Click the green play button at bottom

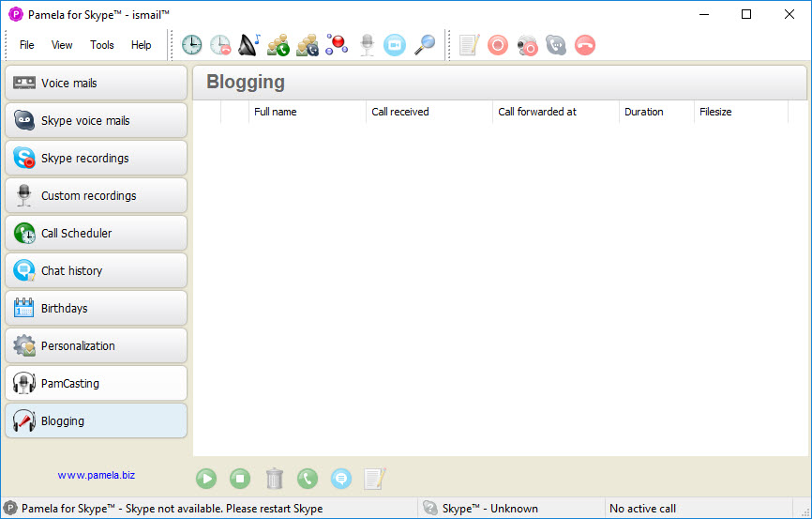206,479
